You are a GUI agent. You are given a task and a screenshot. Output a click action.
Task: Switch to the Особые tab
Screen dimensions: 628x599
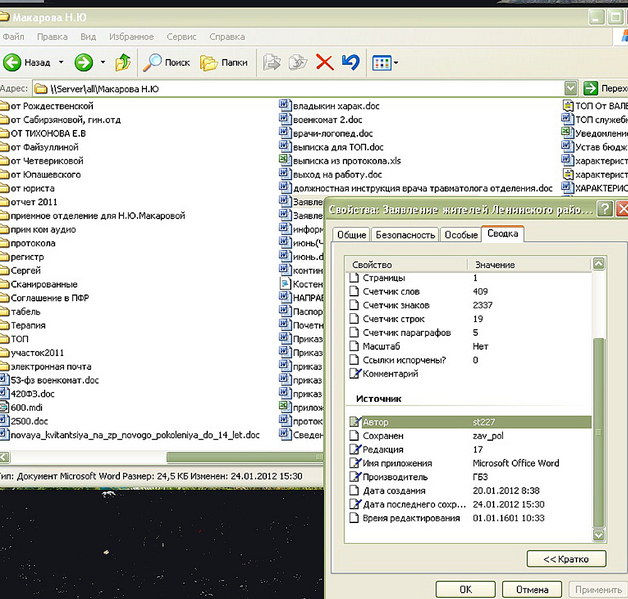pos(461,235)
